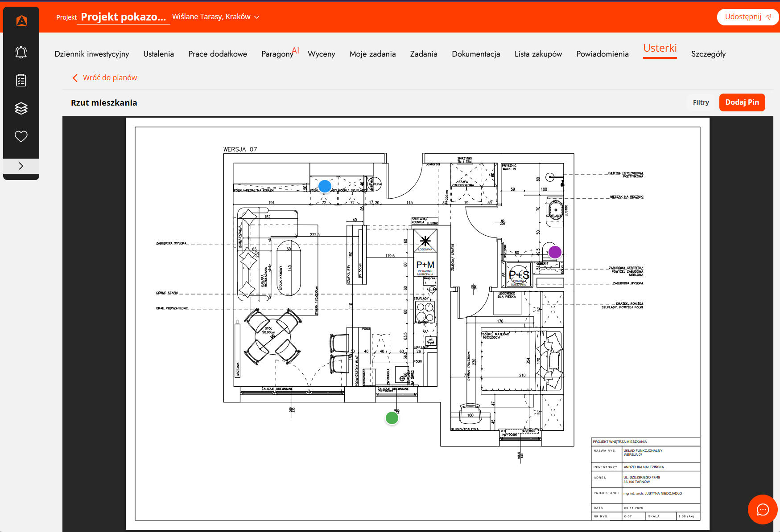Click the Udostępnij share button
The image size is (780, 532).
(748, 17)
